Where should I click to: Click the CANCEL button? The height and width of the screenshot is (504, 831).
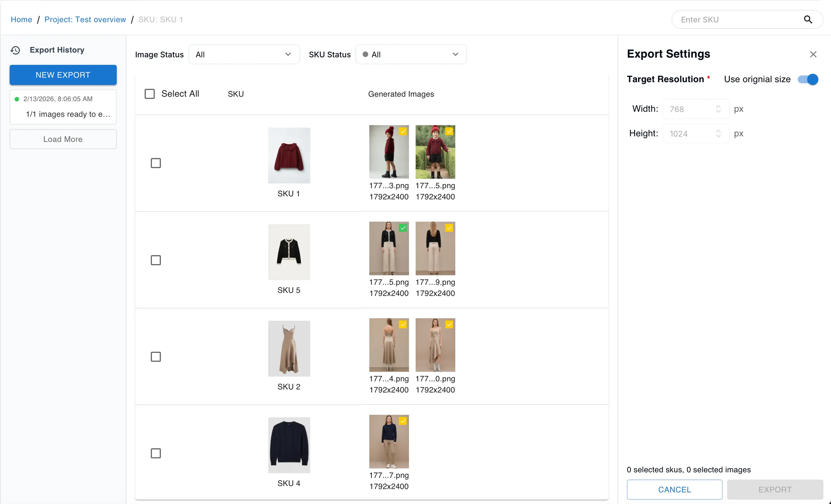click(675, 490)
